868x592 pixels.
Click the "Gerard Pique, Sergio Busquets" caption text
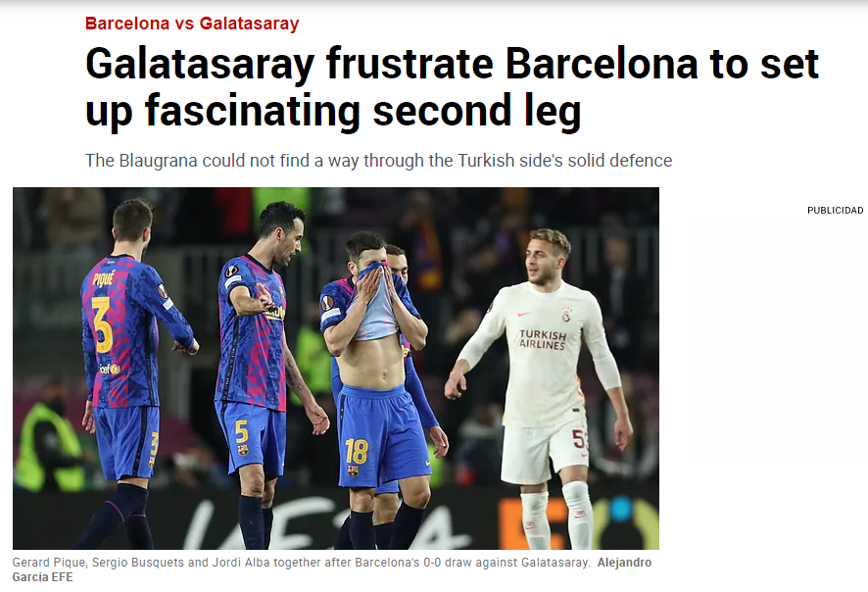pyautogui.click(x=99, y=563)
